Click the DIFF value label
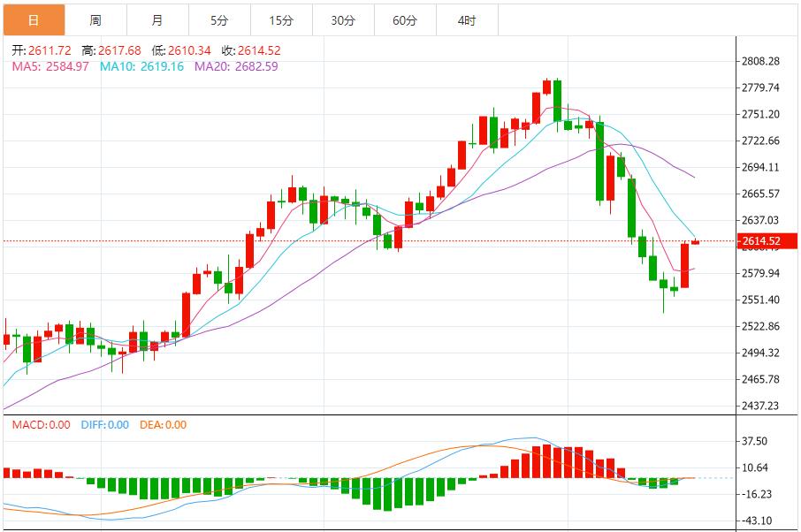 click(x=104, y=425)
